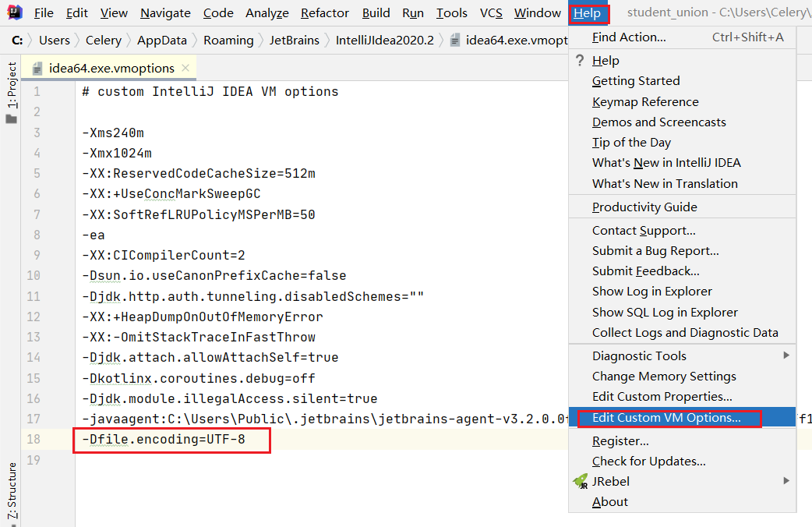Open the View menu
Viewport: 812px width, 527px height.
(114, 13)
